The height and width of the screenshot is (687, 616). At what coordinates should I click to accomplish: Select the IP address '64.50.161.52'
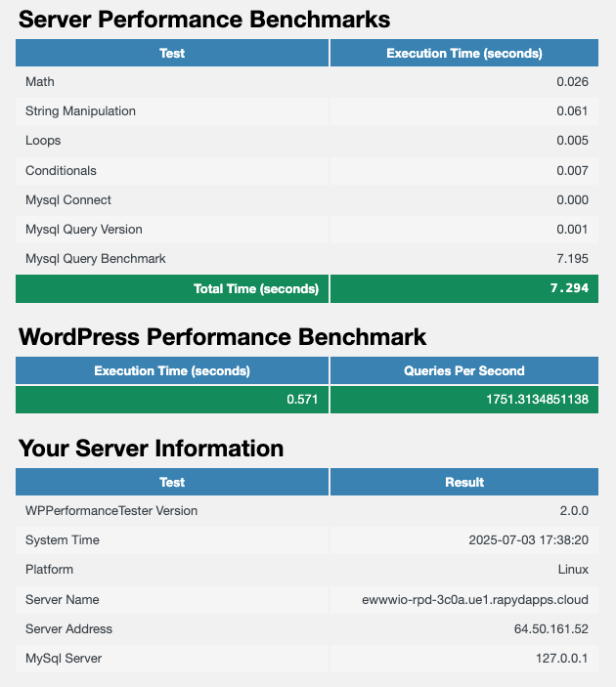tap(551, 629)
